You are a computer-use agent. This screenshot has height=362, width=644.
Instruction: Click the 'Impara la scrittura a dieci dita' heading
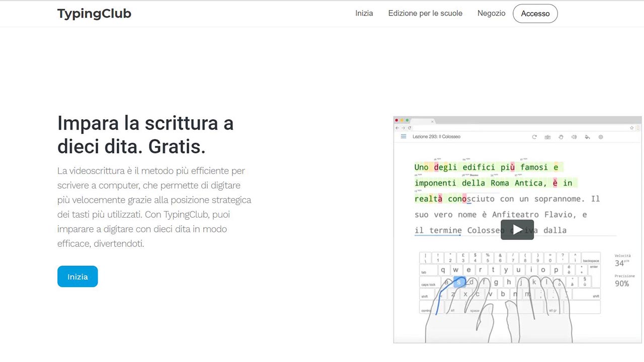(x=145, y=135)
